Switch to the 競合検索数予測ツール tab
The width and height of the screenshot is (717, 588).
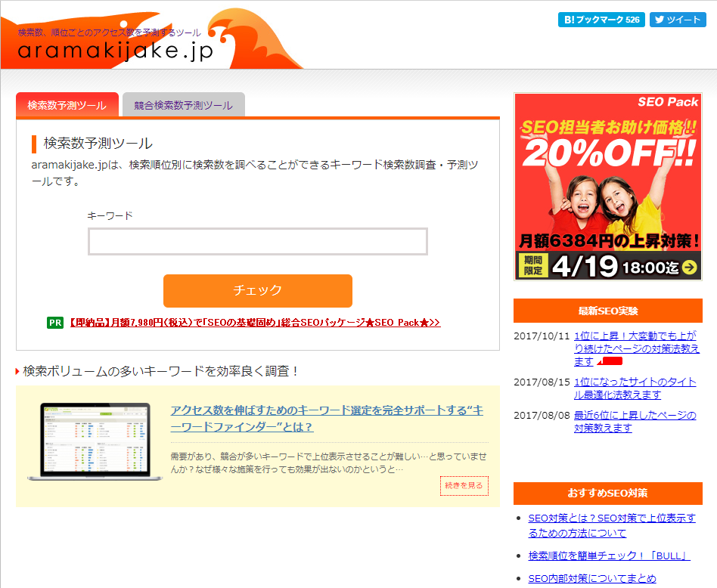click(x=185, y=106)
